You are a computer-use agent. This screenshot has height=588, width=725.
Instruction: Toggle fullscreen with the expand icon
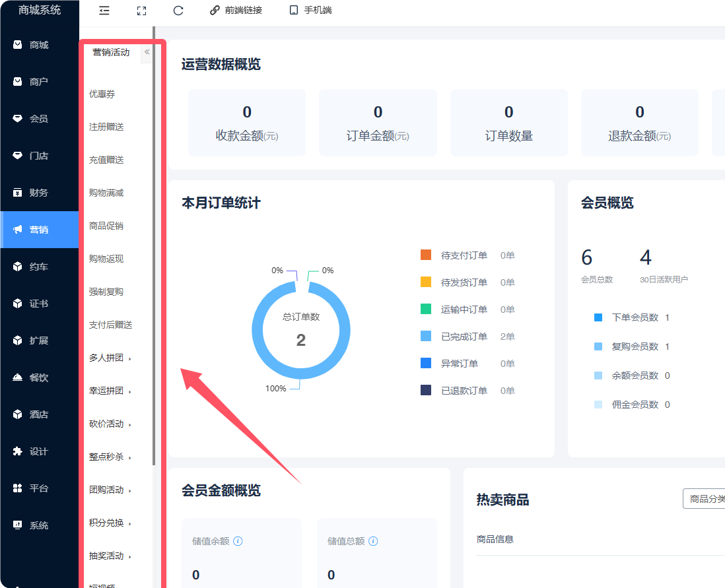coord(141,11)
